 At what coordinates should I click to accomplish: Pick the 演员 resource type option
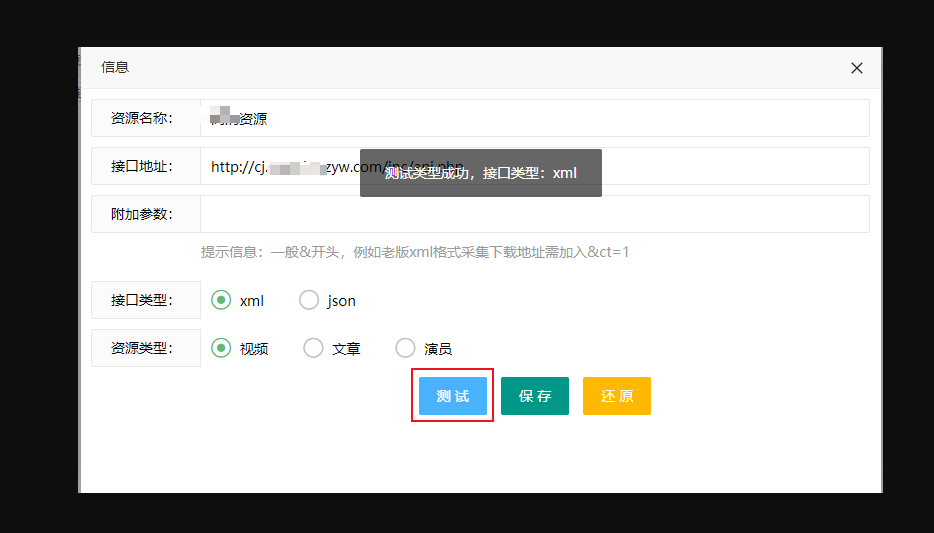[405, 348]
